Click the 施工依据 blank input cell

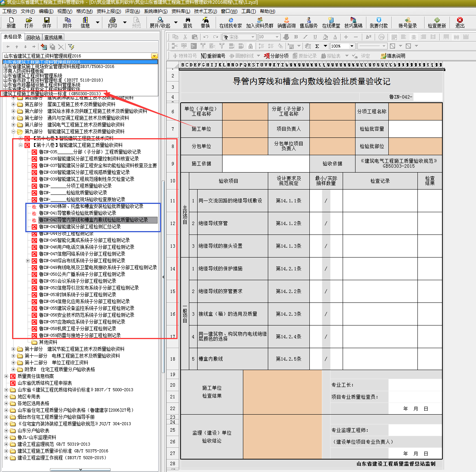coord(266,164)
